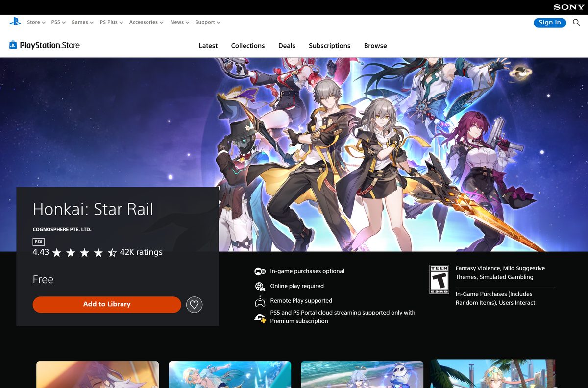Click the Sign In button

coord(550,23)
